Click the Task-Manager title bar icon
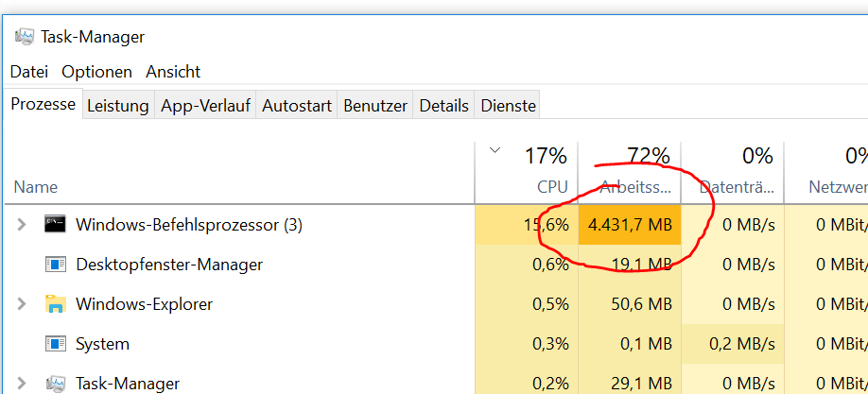868x394 pixels. click(x=25, y=37)
